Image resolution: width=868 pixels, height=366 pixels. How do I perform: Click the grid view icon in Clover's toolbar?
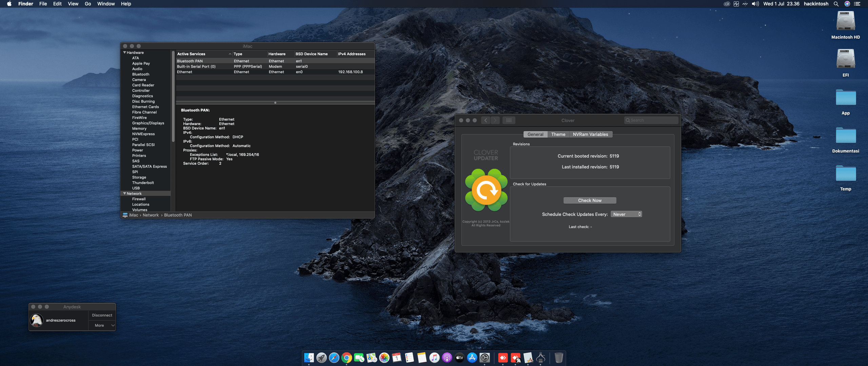[509, 120]
